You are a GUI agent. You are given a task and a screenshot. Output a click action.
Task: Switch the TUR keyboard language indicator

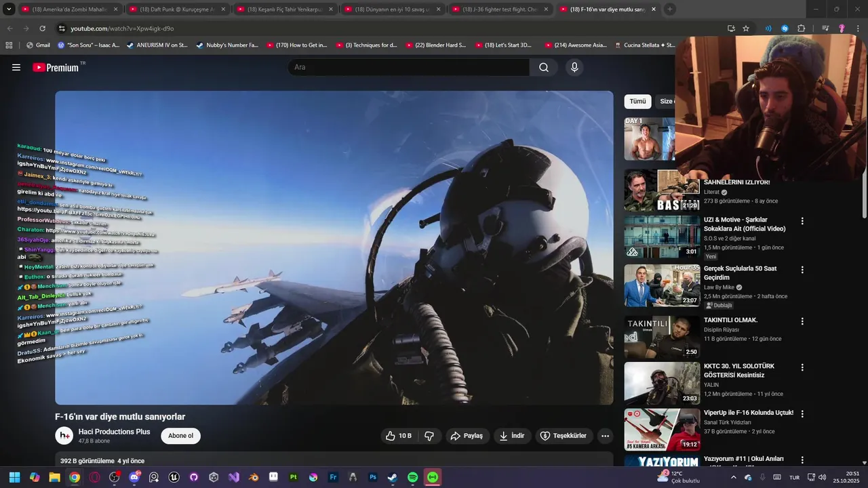click(794, 477)
